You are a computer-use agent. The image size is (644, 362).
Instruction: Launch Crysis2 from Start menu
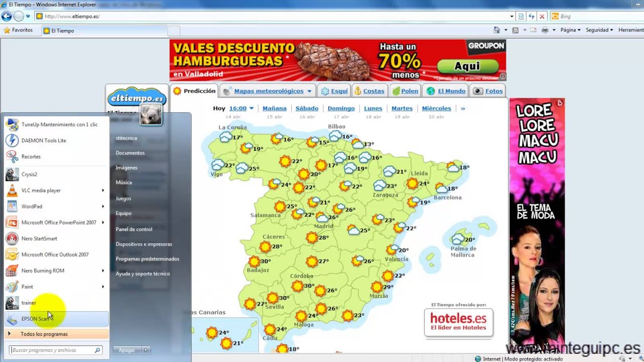coord(56,174)
